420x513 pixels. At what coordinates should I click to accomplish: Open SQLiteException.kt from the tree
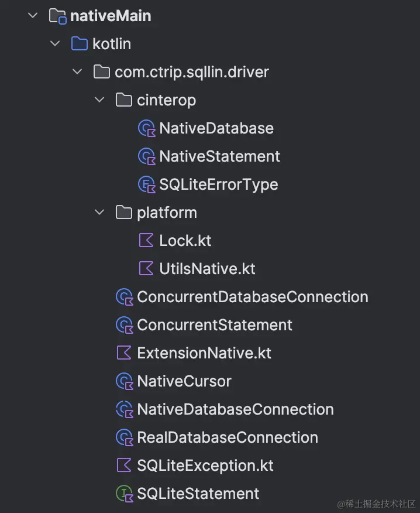(205, 466)
